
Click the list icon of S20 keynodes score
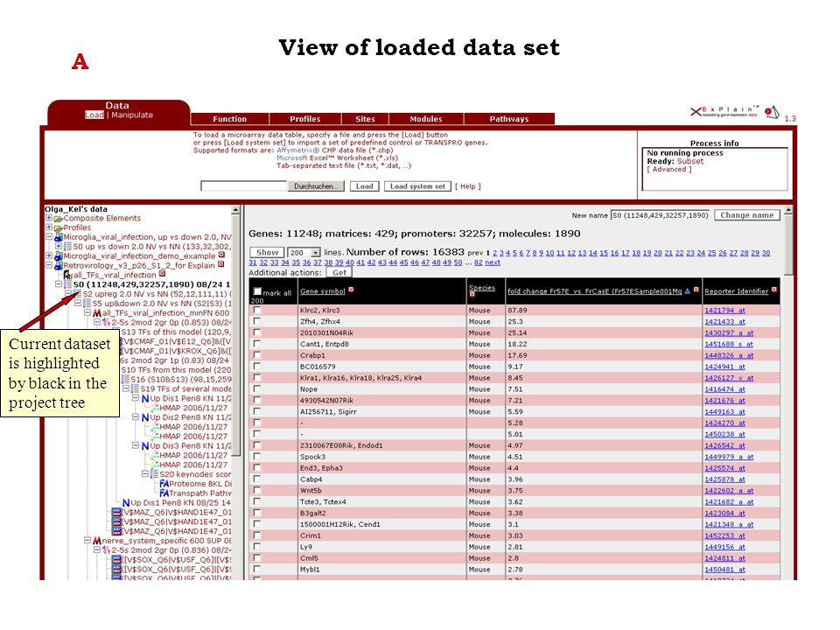coord(154,474)
